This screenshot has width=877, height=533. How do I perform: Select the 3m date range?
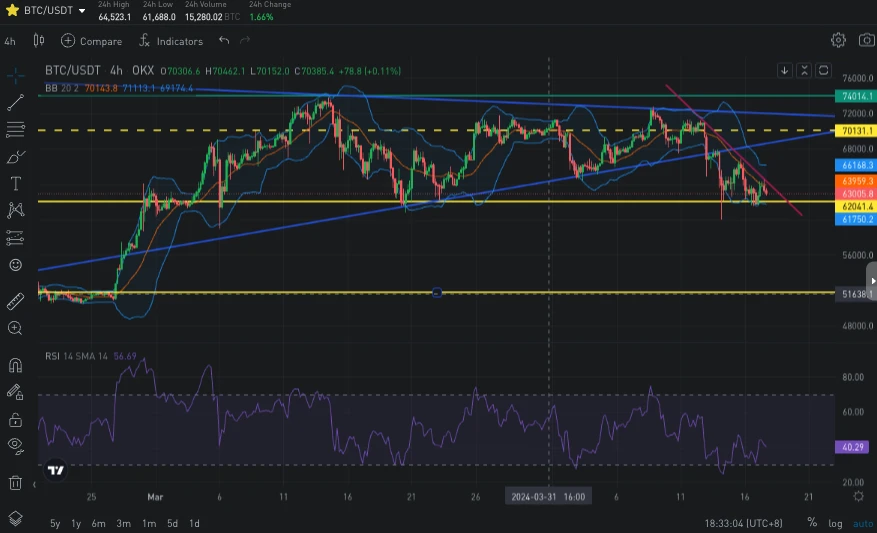[124, 523]
